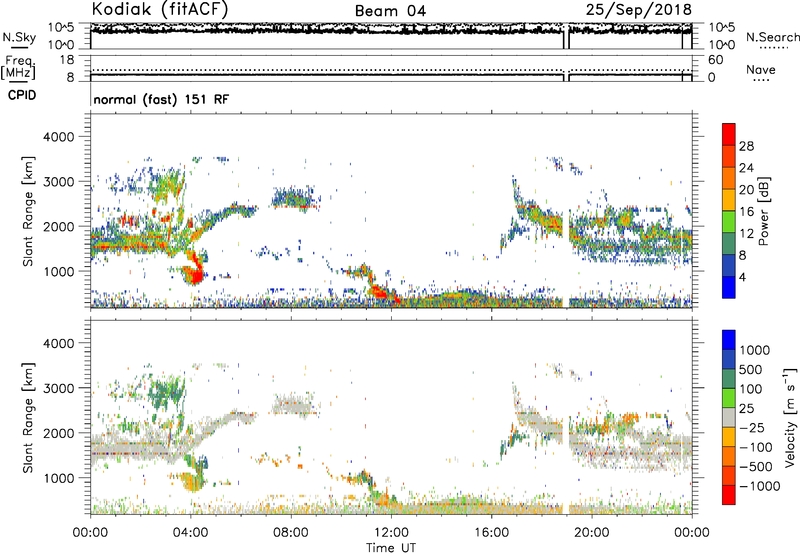Click the 'N.Search' legend label
Screen dimensions: 800x554
click(772, 37)
